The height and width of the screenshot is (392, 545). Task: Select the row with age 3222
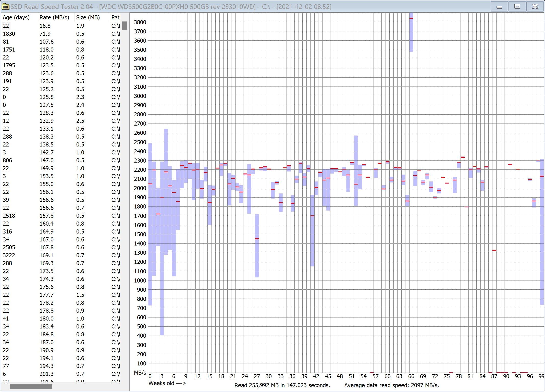pyautogui.click(x=61, y=255)
